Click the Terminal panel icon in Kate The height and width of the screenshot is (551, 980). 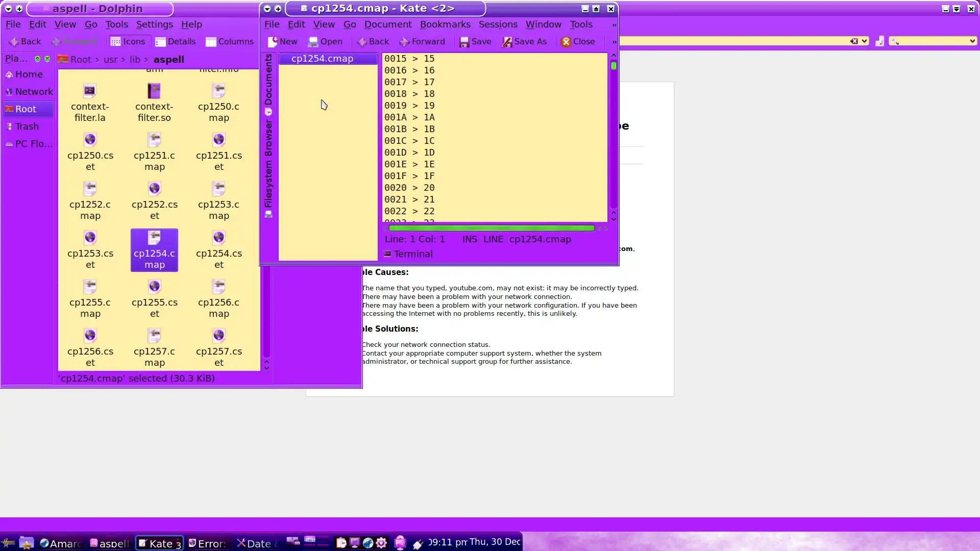(x=388, y=254)
